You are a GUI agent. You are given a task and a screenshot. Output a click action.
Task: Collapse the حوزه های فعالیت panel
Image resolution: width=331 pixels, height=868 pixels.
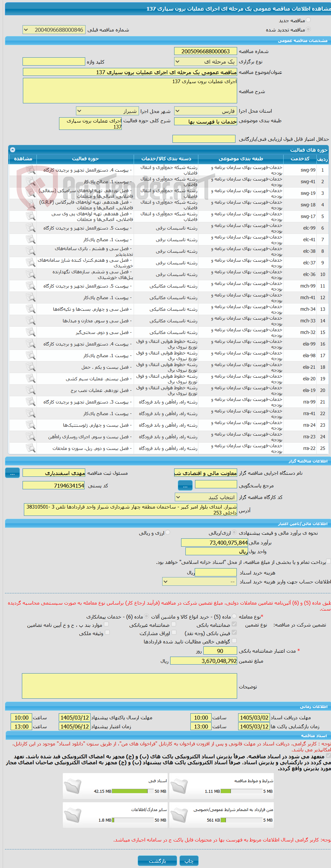coord(13,150)
